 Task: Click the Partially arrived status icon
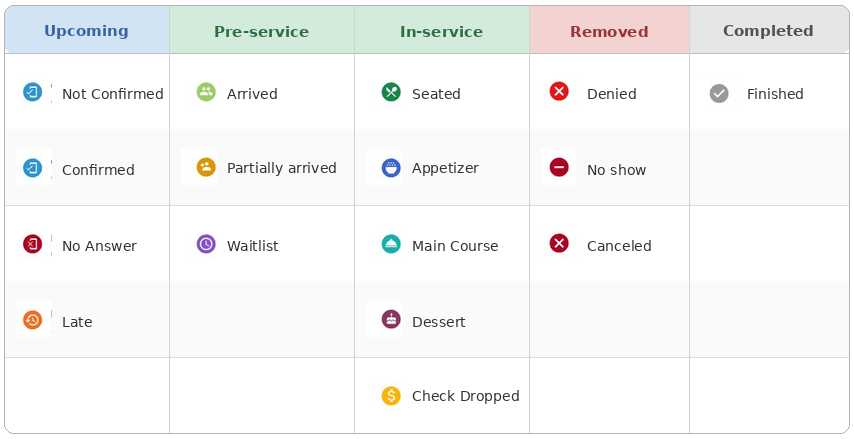206,167
